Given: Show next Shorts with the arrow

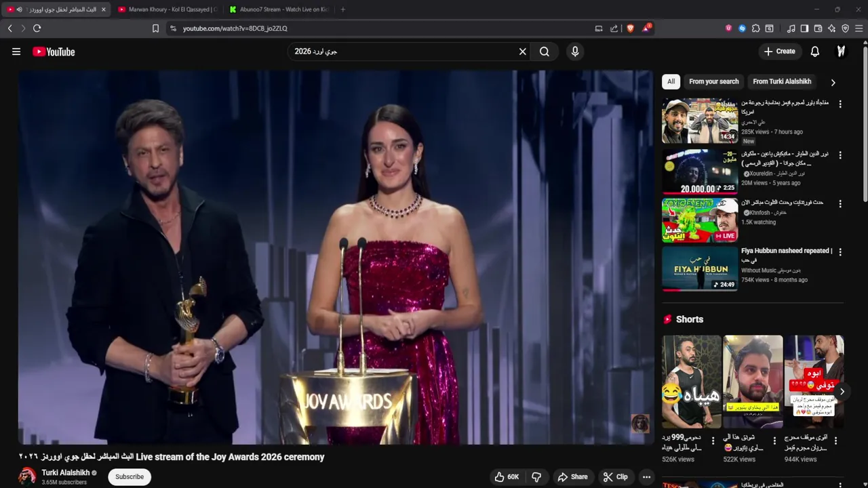Looking at the screenshot, I should coord(842,391).
